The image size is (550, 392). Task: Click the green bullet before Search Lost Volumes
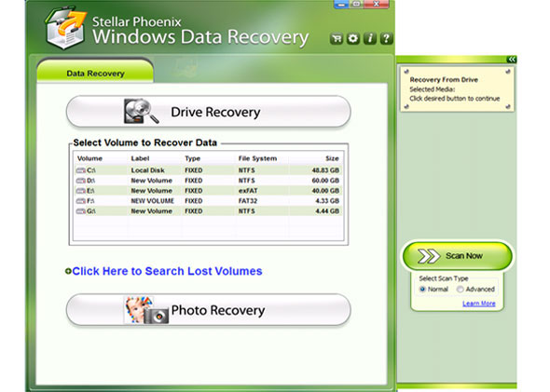(68, 271)
